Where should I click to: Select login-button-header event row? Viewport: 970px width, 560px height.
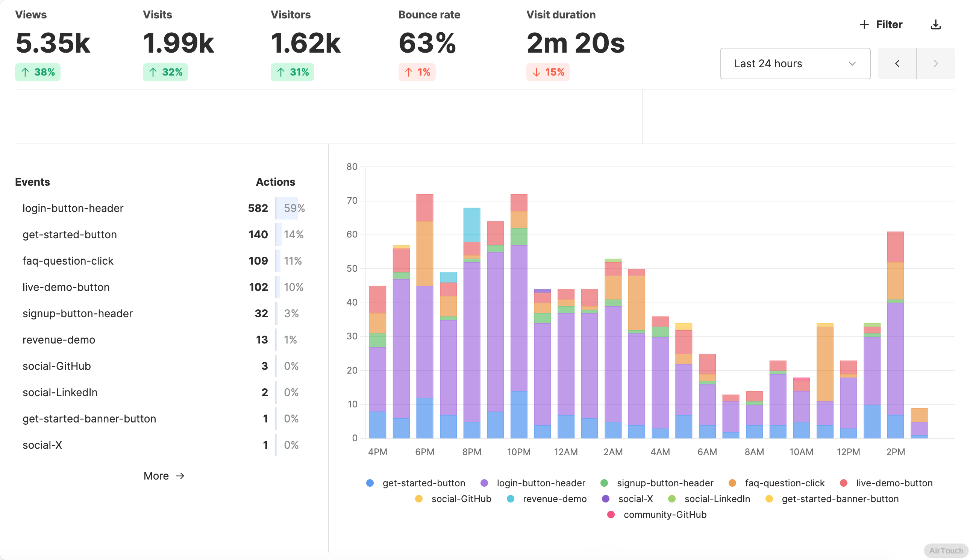[x=73, y=208]
